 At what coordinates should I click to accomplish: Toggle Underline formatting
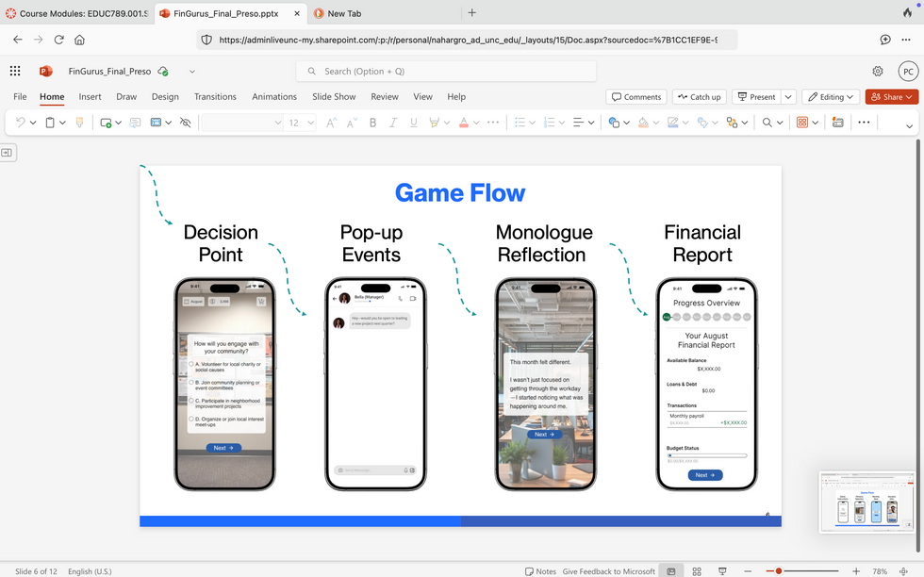coord(414,123)
